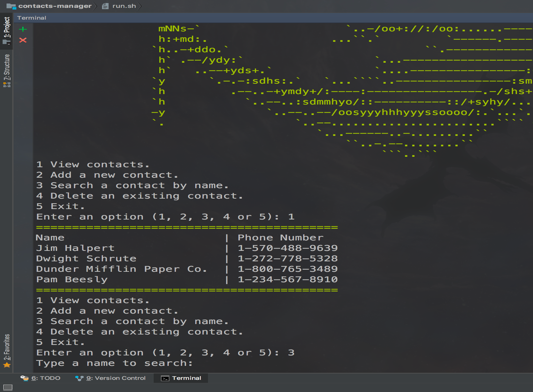Click second '2 Add a new contact.' line
Screen dimensions: 533x392
tap(107, 311)
